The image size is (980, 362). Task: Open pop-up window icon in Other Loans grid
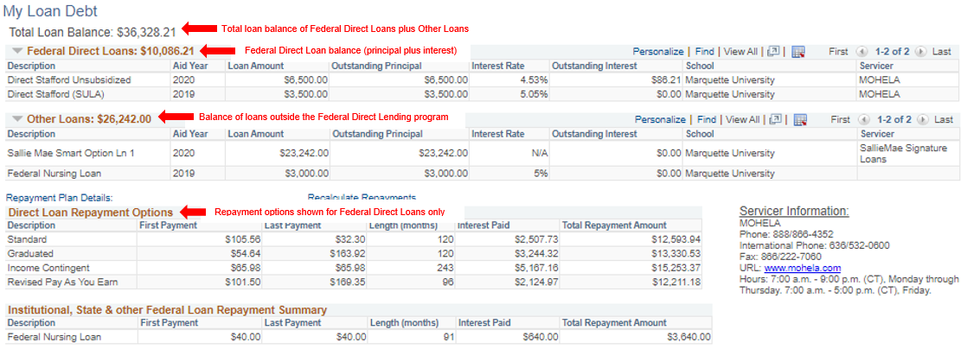pos(775,120)
